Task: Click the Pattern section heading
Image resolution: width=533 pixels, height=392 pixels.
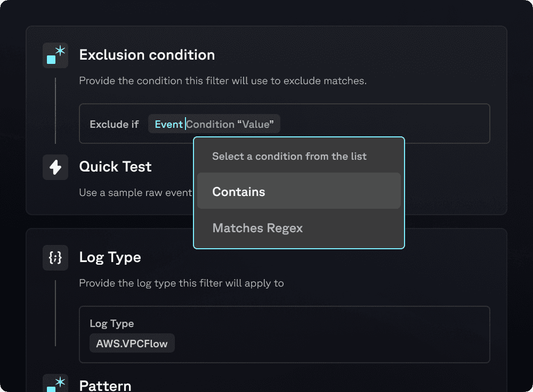Action: pos(105,385)
